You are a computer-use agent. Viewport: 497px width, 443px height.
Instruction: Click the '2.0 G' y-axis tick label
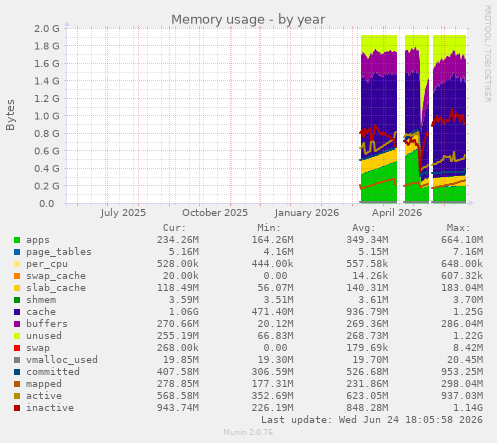[x=47, y=28]
